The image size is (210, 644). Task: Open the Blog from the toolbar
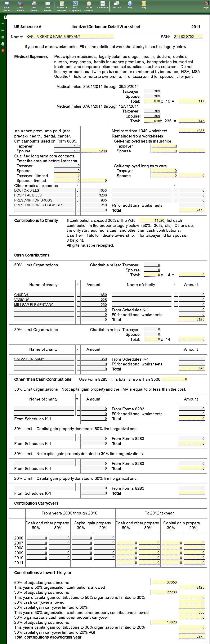click(x=144, y=5)
